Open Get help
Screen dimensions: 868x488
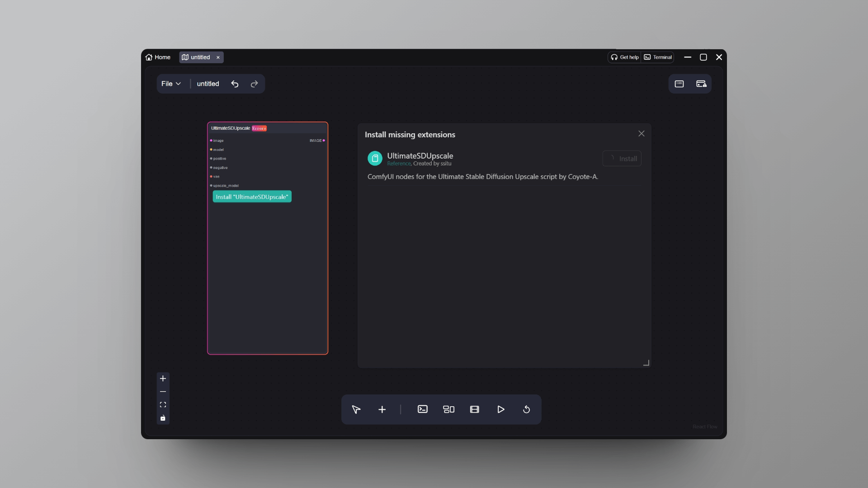click(625, 57)
